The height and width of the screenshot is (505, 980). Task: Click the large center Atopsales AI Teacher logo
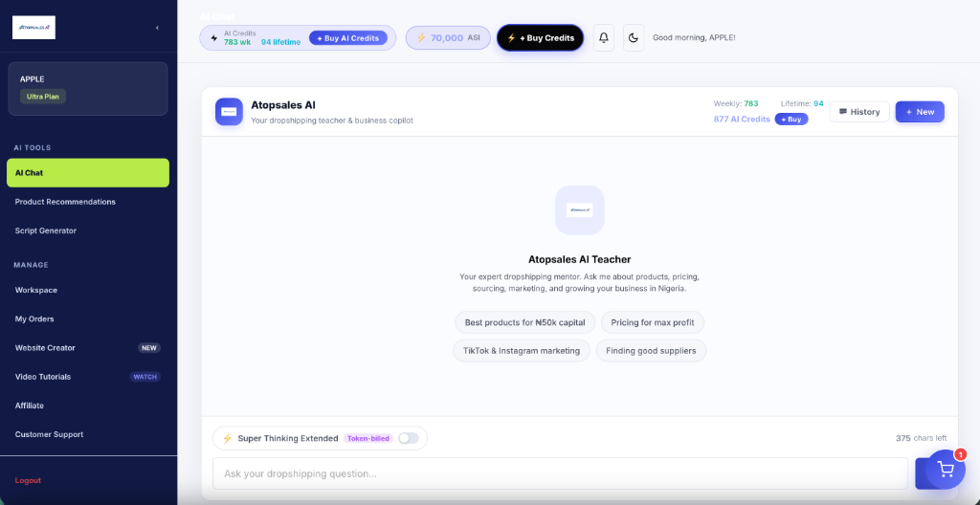coord(579,210)
